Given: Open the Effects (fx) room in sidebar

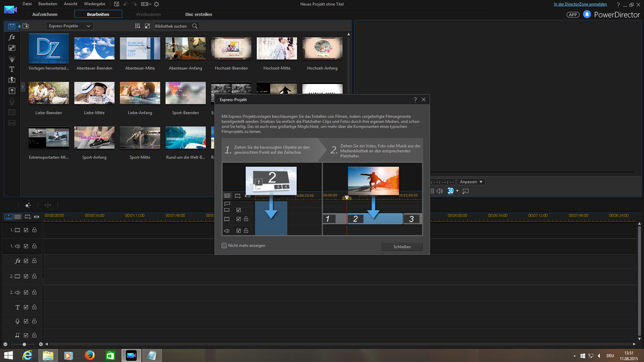Looking at the screenshot, I should click(x=12, y=37).
